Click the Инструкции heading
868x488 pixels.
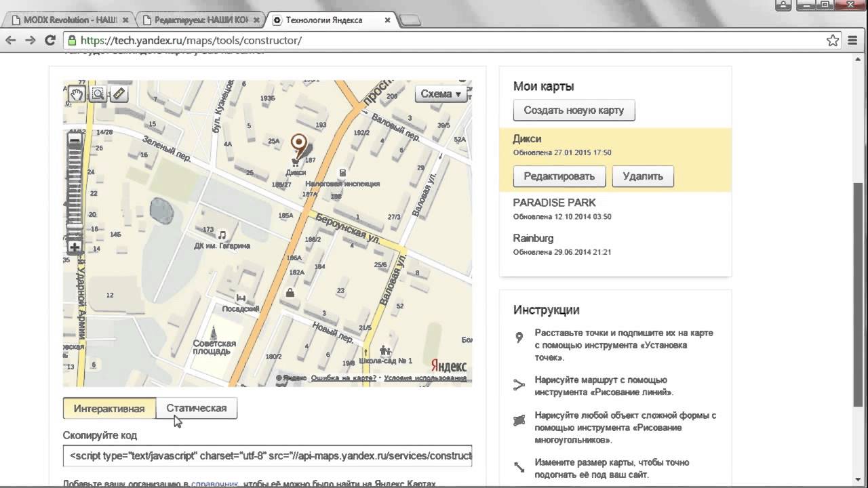tap(547, 310)
